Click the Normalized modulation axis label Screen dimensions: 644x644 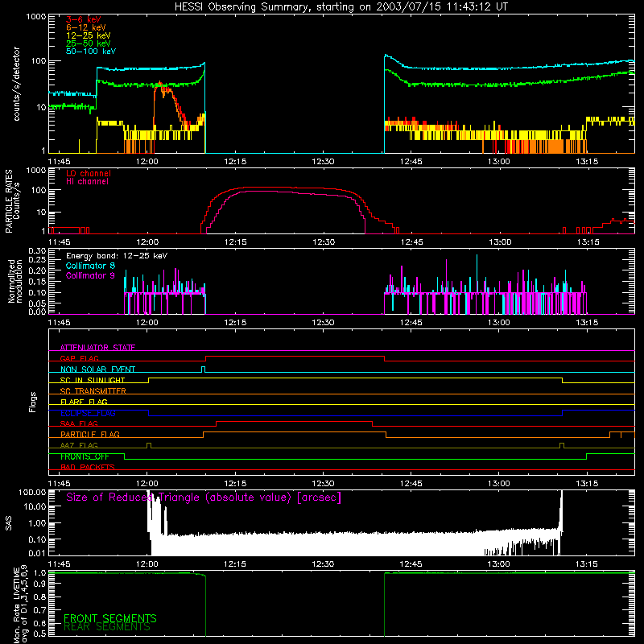[14, 281]
